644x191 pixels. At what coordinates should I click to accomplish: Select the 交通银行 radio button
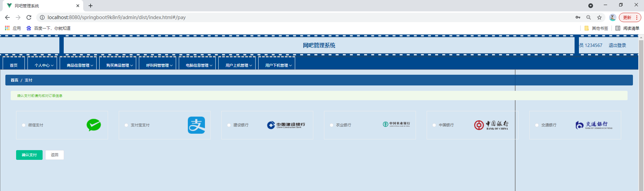[537, 125]
